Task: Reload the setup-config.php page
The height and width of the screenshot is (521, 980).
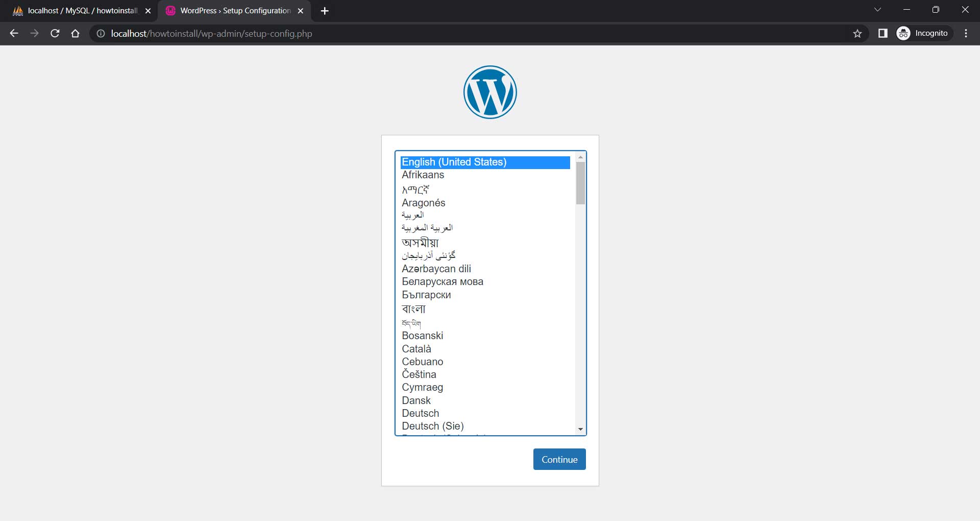Action: 55,33
